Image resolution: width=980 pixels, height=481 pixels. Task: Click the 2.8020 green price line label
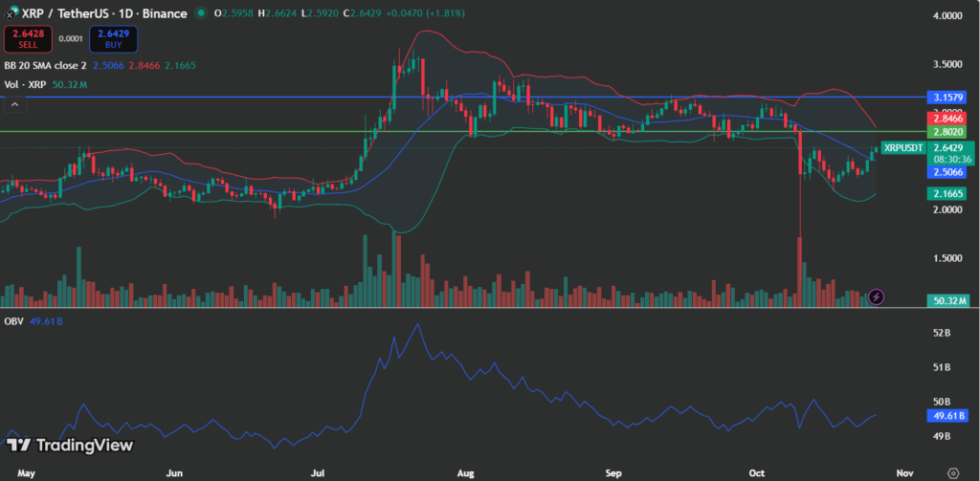coord(947,131)
